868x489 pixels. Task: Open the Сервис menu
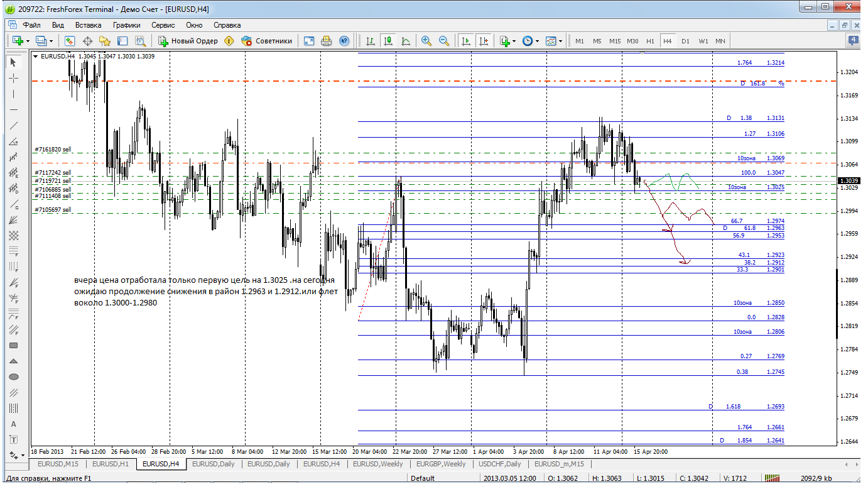coord(163,25)
